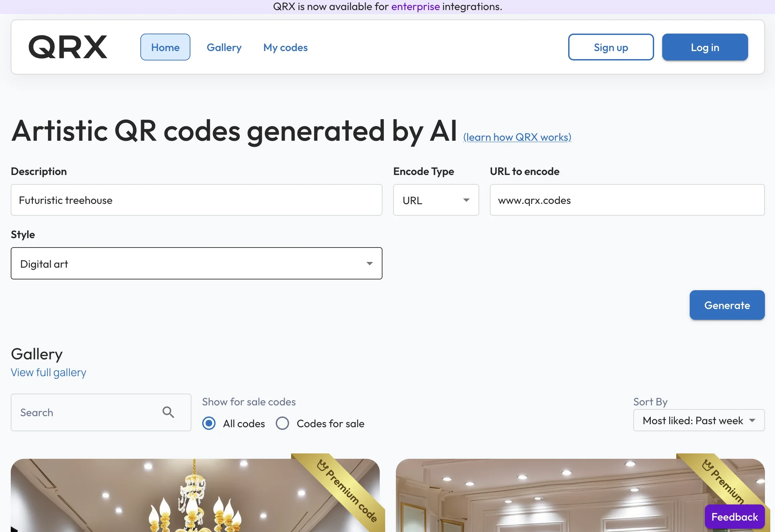Select the All codes radio button
775x532 pixels.
[x=209, y=423]
